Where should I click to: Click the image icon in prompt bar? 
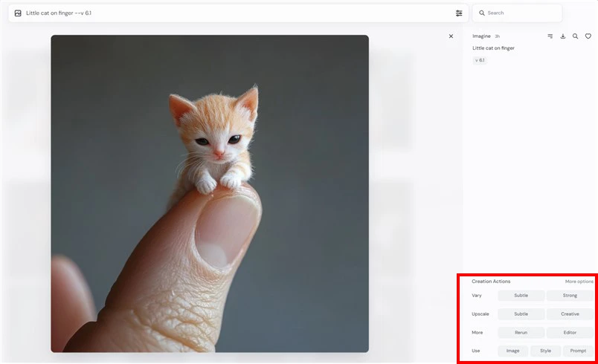pos(18,13)
